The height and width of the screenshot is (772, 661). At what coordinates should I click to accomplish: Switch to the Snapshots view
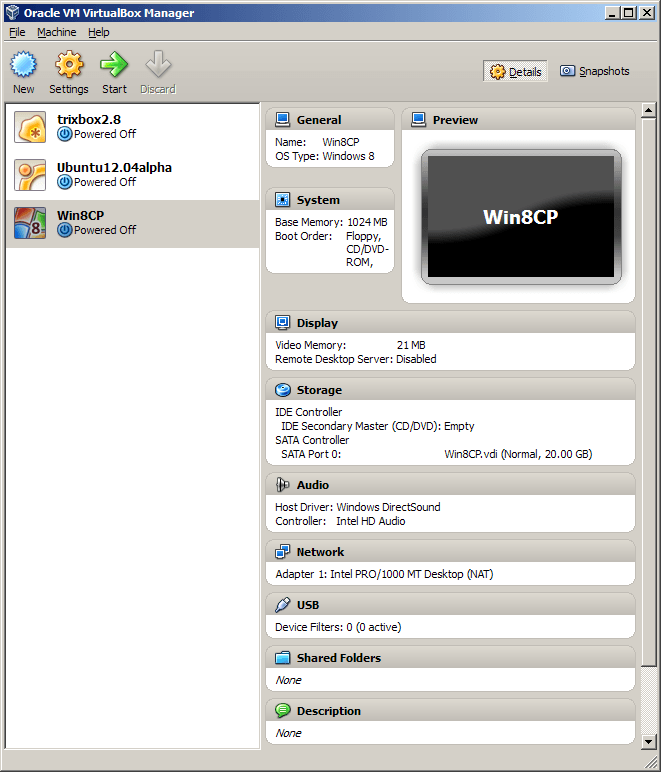(595, 71)
